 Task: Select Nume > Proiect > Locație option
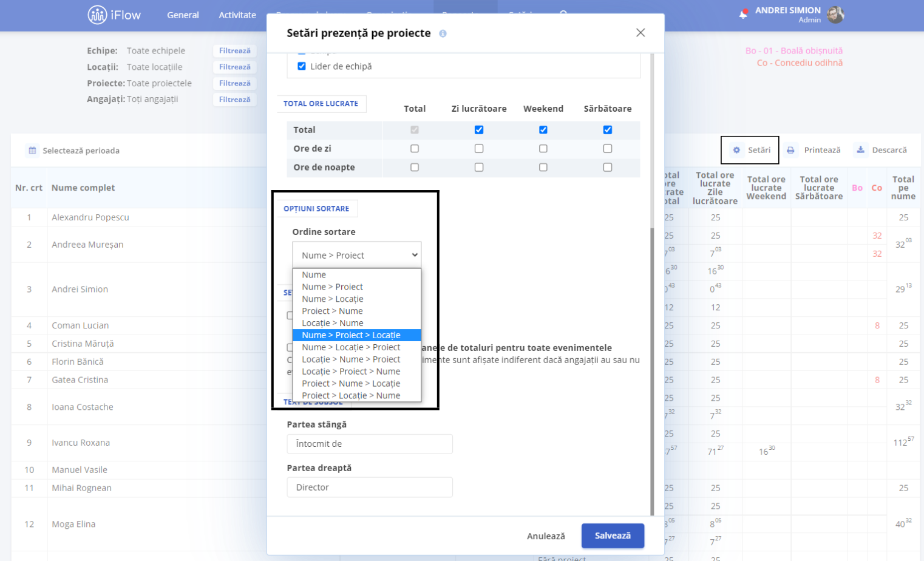tap(357, 335)
